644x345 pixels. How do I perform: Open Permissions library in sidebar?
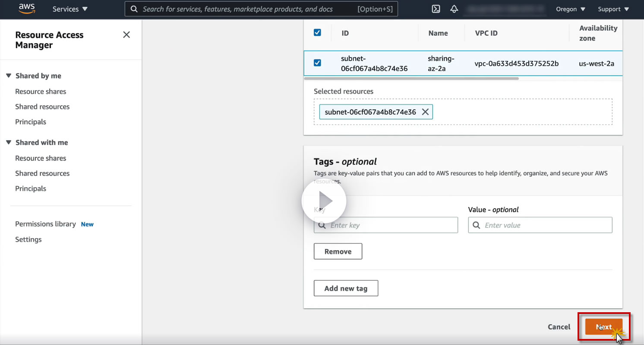(x=45, y=224)
